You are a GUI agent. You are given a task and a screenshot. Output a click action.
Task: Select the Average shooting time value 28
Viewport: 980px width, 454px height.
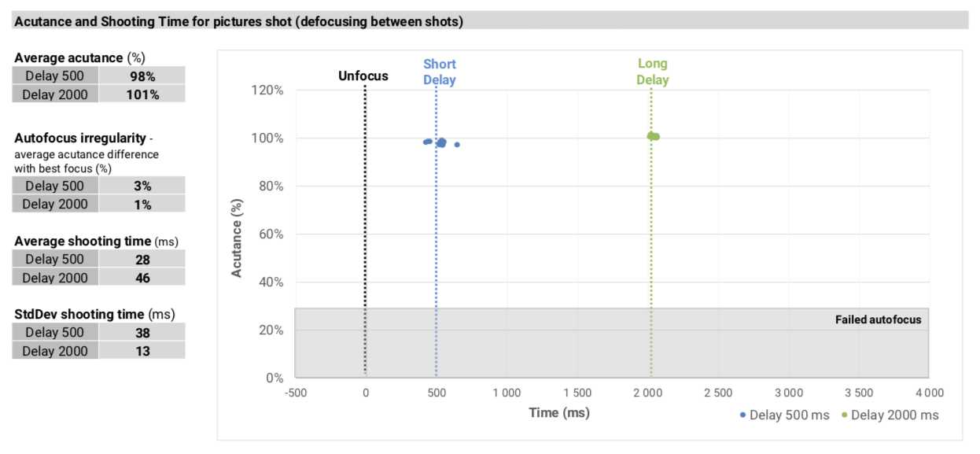click(142, 259)
